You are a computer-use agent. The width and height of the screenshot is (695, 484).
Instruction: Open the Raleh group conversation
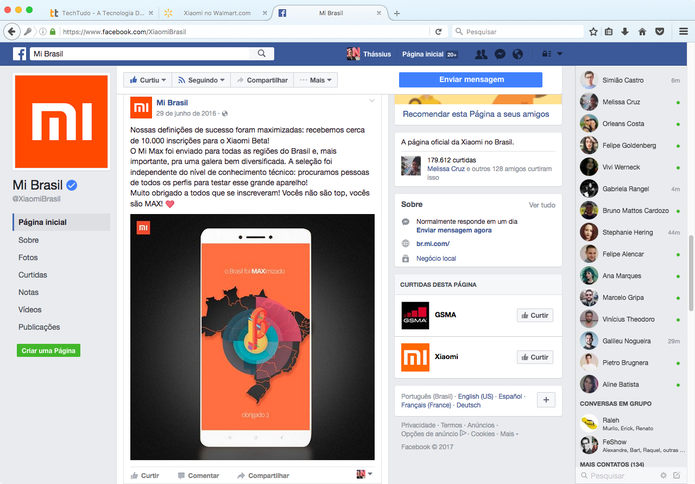click(630, 424)
